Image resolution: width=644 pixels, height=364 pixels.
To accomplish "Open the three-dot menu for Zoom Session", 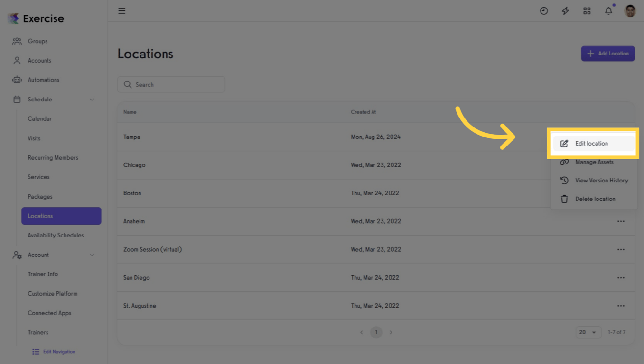I will (621, 249).
